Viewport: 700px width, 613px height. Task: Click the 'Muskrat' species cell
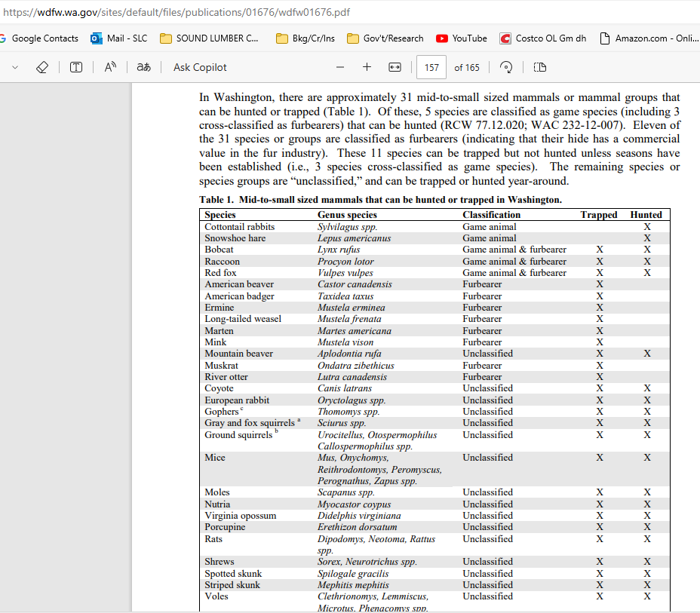point(222,366)
